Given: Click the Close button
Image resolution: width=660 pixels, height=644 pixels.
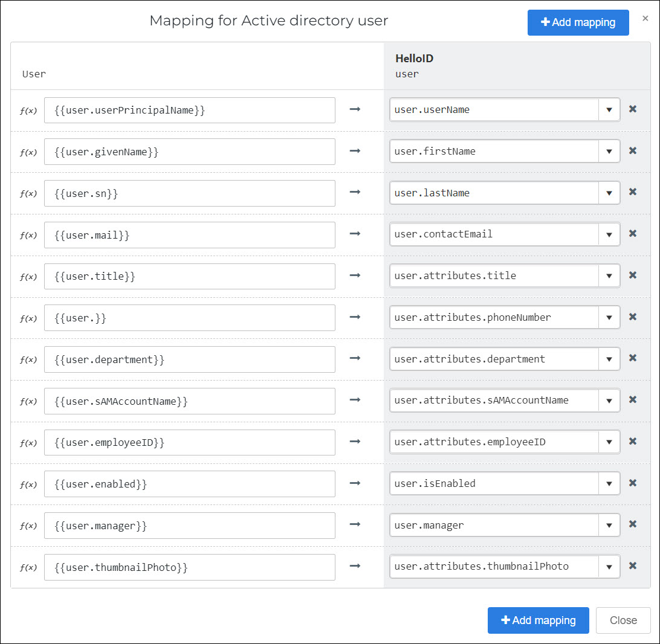Looking at the screenshot, I should (623, 620).
